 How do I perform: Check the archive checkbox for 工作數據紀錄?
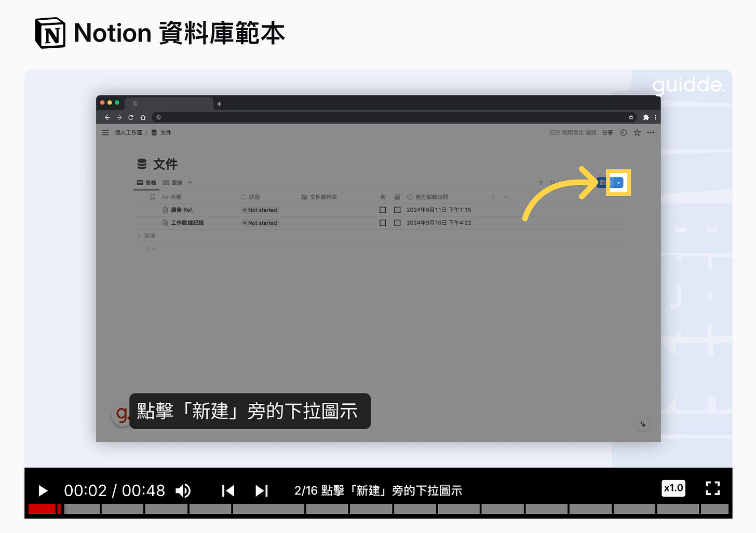[397, 223]
